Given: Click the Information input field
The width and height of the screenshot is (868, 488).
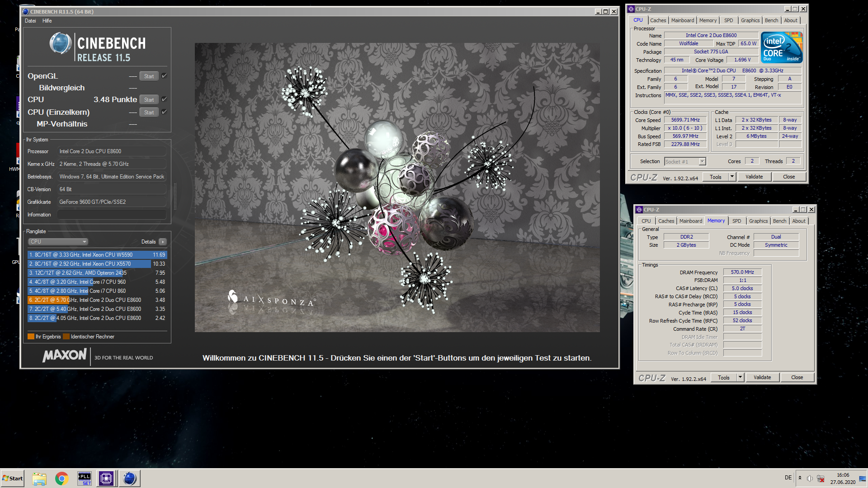Looking at the screenshot, I should (x=111, y=215).
